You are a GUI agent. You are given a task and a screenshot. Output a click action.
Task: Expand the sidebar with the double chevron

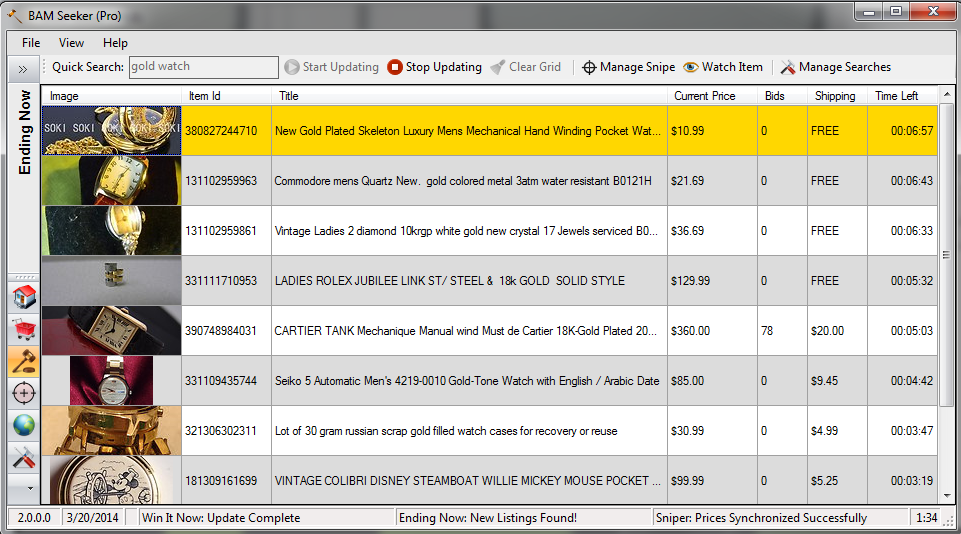click(22, 69)
